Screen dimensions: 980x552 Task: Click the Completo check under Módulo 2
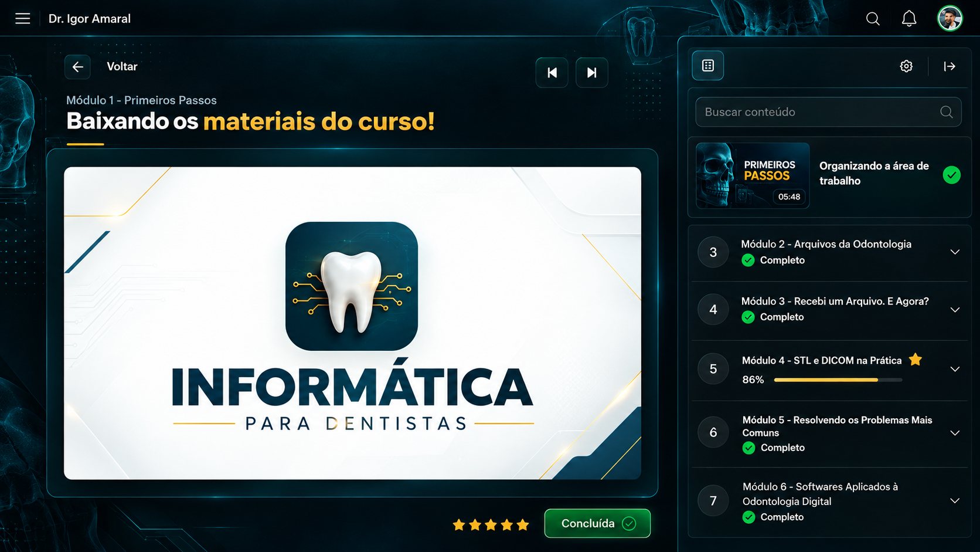click(748, 260)
